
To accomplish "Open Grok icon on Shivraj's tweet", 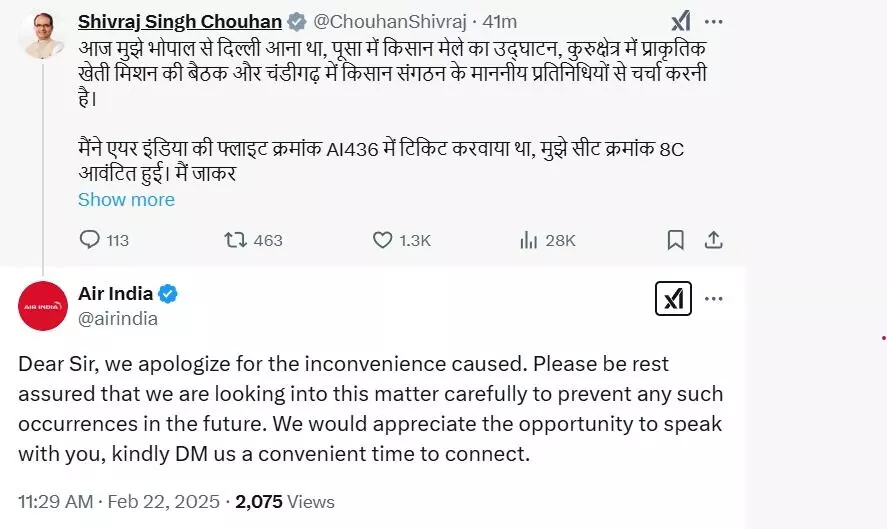I will (x=681, y=22).
